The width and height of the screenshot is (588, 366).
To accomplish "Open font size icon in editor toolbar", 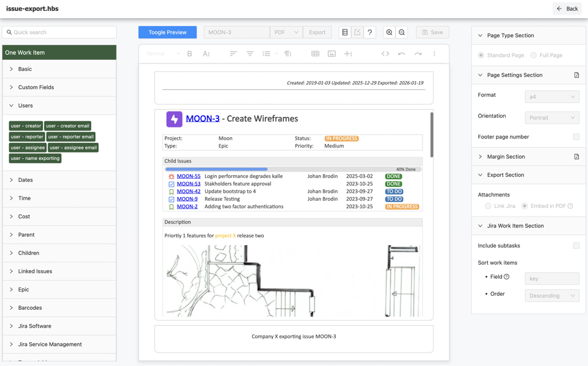I will point(206,54).
